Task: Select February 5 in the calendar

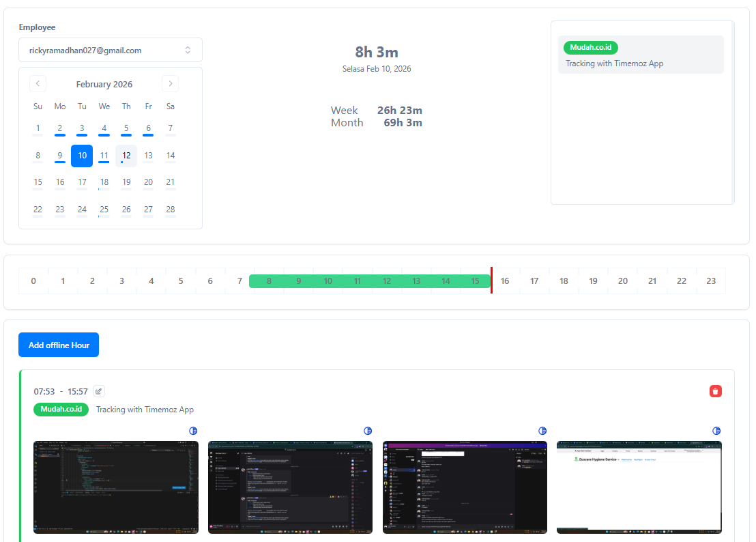Action: click(x=126, y=129)
